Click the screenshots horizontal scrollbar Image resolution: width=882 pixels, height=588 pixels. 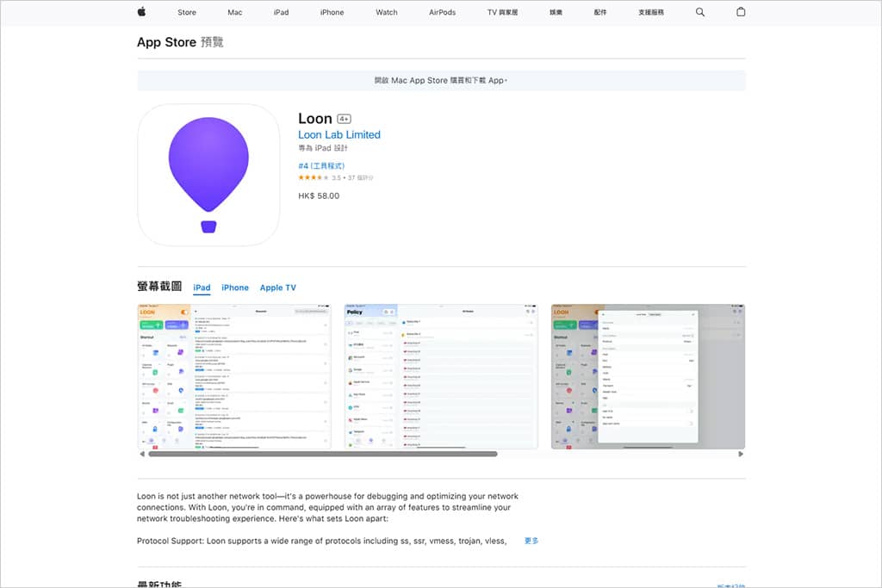322,454
